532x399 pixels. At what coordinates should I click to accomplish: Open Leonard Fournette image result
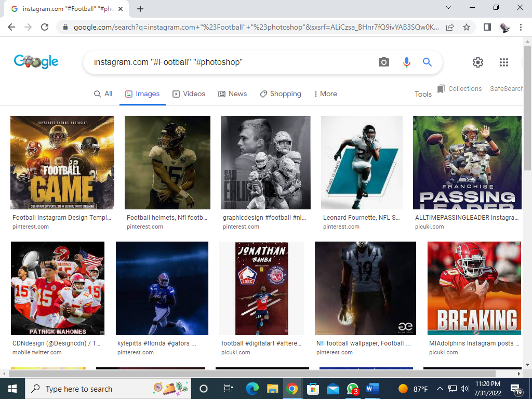362,163
